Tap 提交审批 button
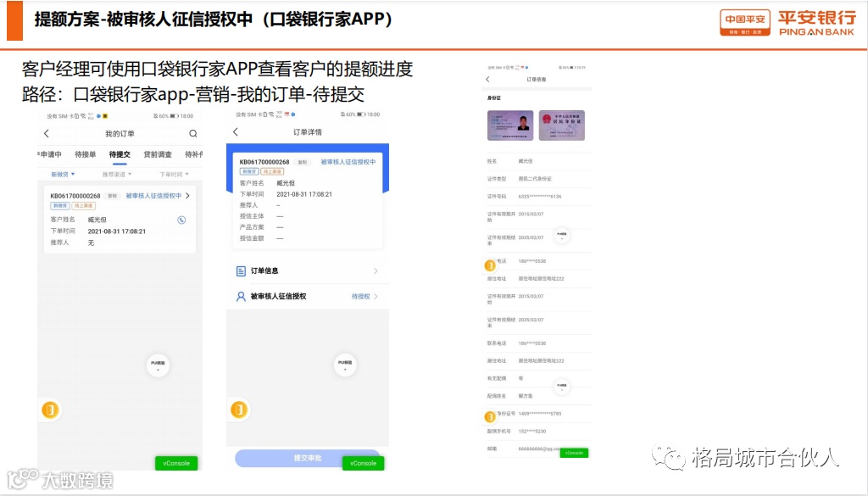Screen dimensions: 868x496 pyautogui.click(x=307, y=458)
